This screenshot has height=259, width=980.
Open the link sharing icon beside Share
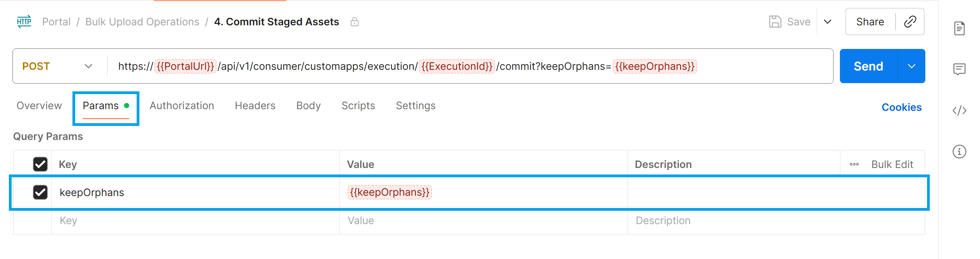[911, 22]
